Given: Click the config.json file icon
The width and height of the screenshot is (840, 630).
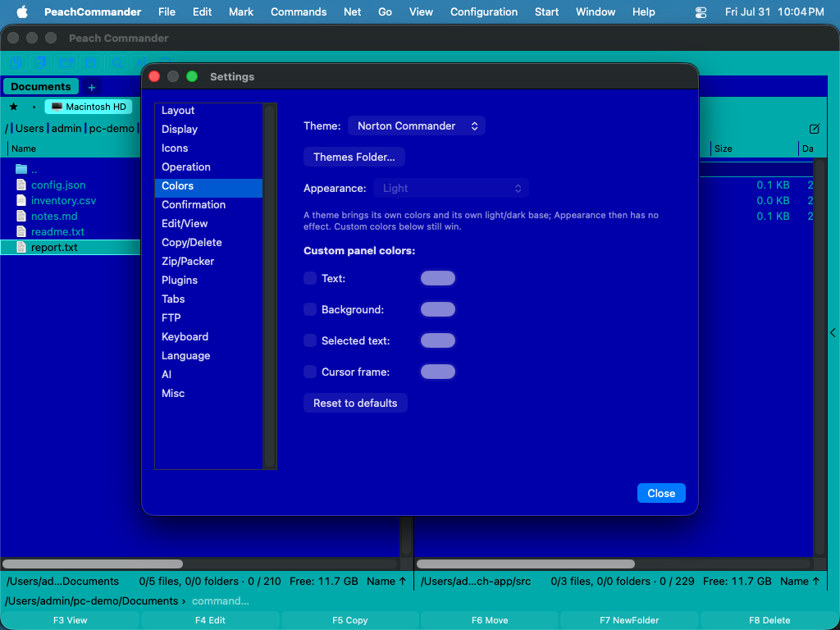Looking at the screenshot, I should (21, 185).
